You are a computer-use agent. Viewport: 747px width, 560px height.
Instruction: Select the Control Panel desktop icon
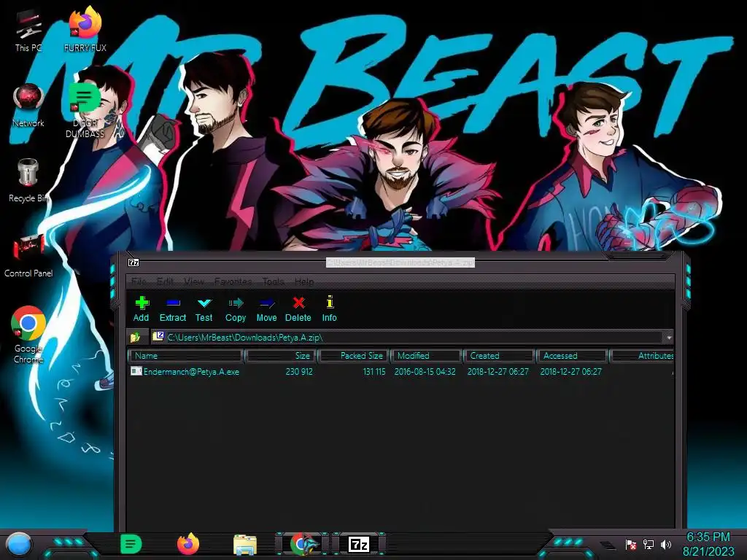[28, 256]
